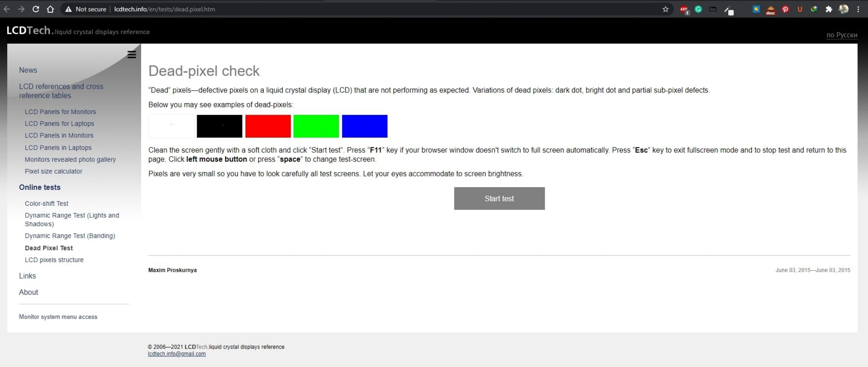Click the black dead-pixel example swatch

point(220,126)
